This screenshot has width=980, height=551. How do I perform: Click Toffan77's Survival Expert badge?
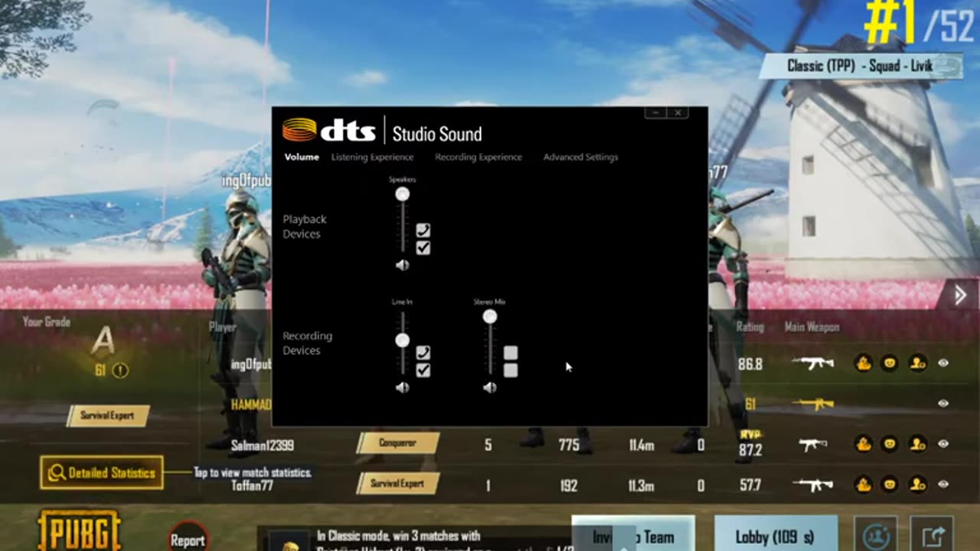pos(397,484)
